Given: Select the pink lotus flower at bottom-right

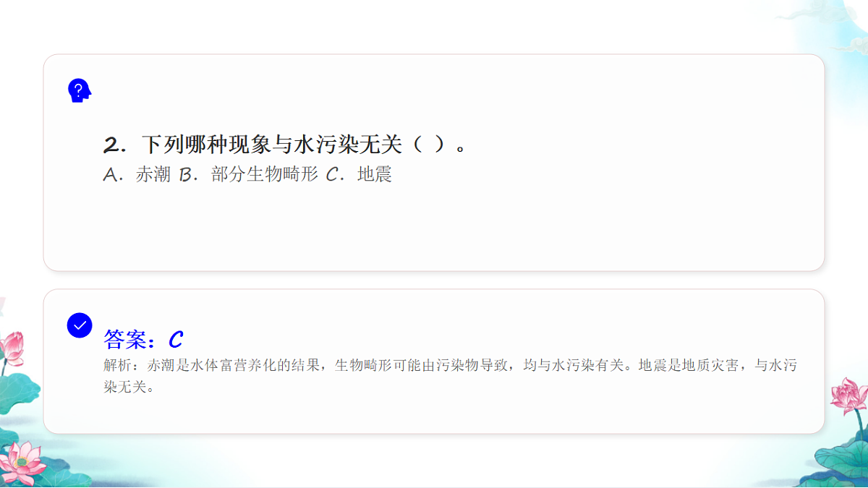Looking at the screenshot, I should click(848, 396).
